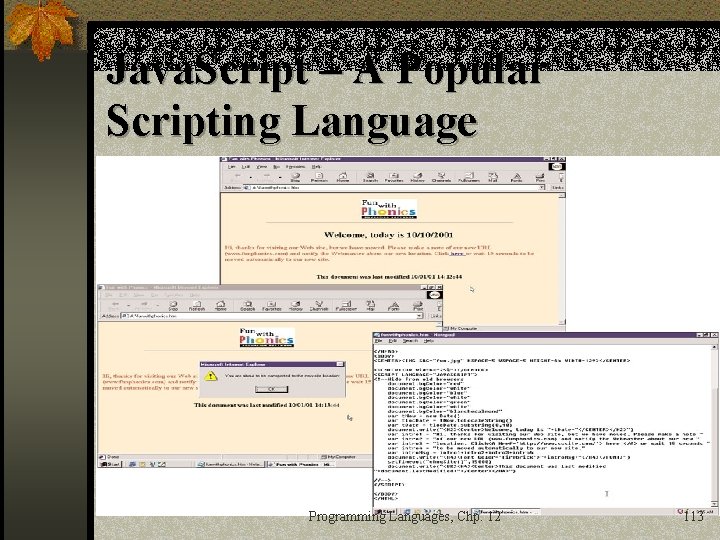Click OK in the Internet Explorer alert dialog
The height and width of the screenshot is (540, 720).
coord(271,389)
